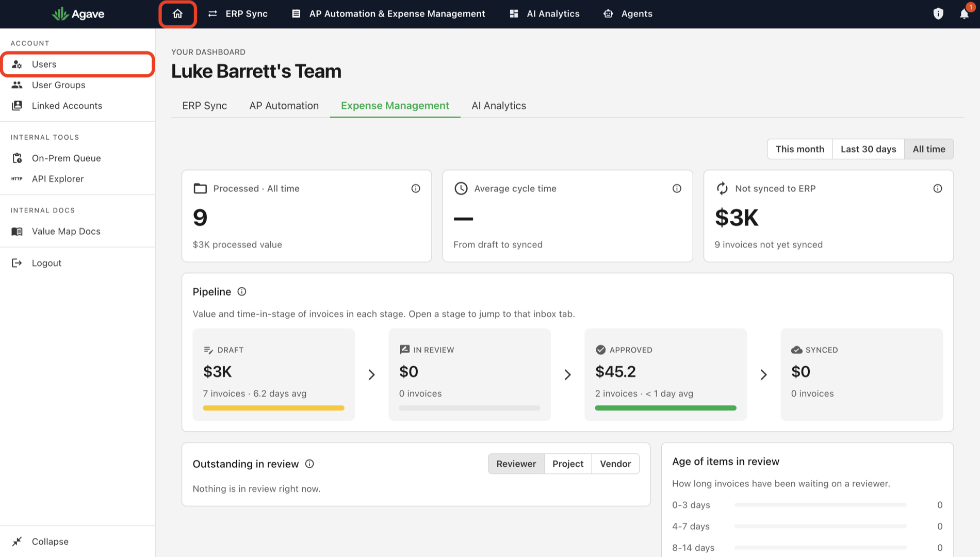This screenshot has height=557, width=980.
Task: Click chevron between Approved and Synced
Action: point(763,374)
